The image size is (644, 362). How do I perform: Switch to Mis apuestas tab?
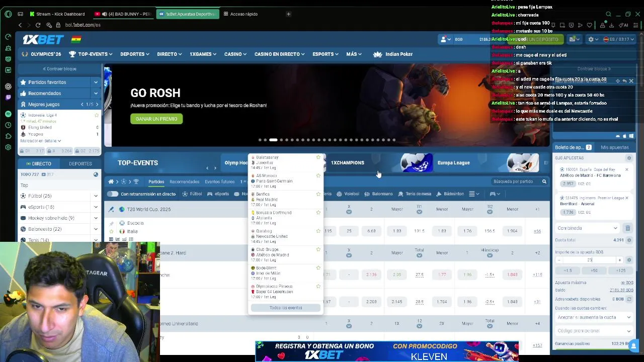[615, 147]
